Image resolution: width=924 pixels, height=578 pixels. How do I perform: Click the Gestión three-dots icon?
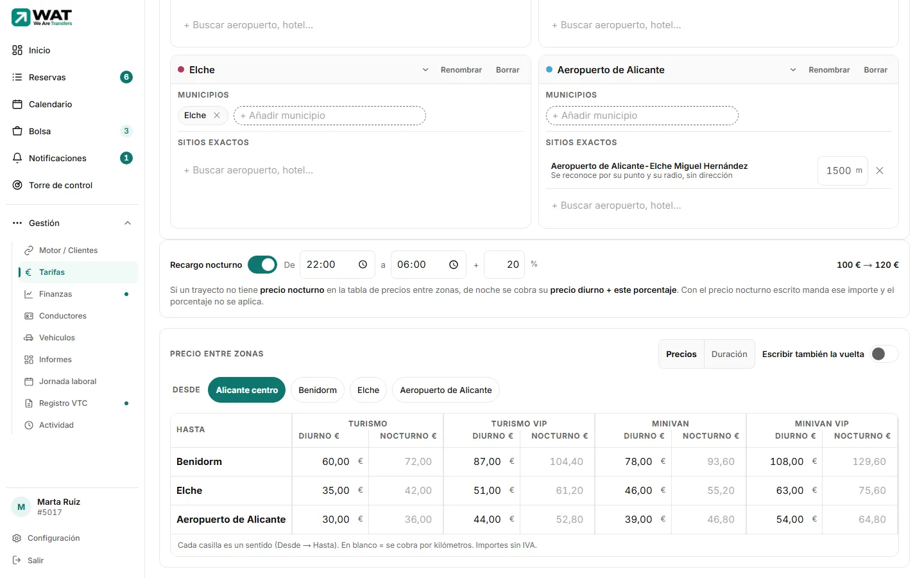pos(17,223)
